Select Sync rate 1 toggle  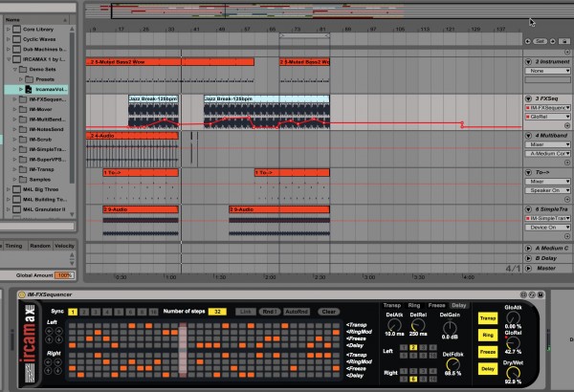[73, 312]
